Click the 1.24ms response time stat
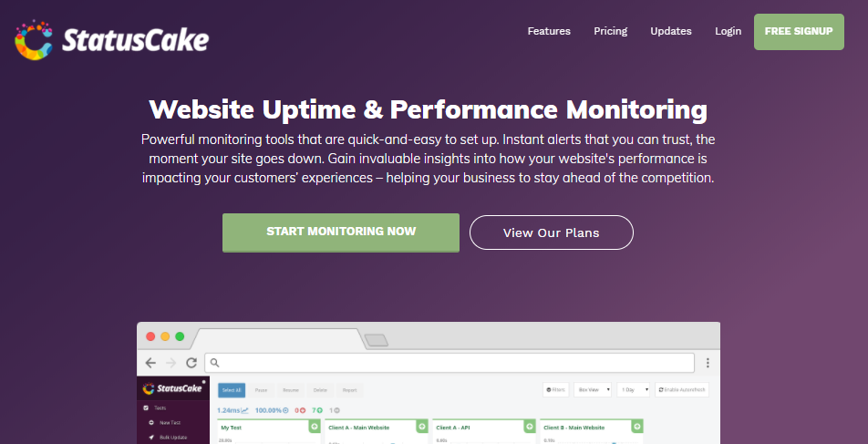The width and height of the screenshot is (868, 444). point(232,411)
